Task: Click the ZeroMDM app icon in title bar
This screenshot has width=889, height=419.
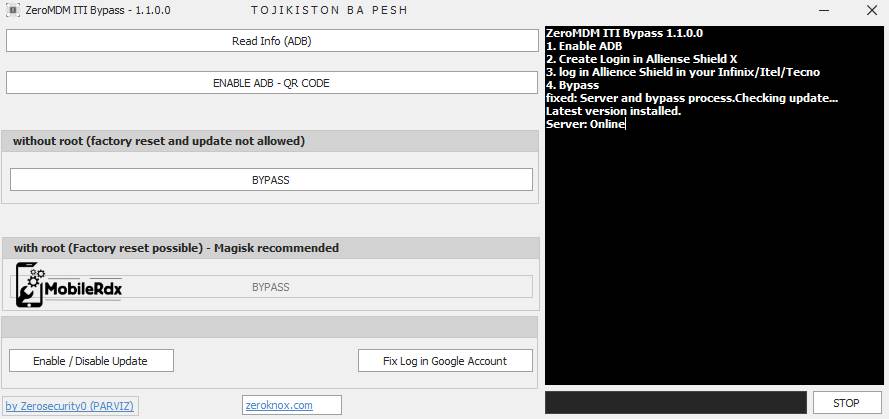Action: click(x=12, y=10)
